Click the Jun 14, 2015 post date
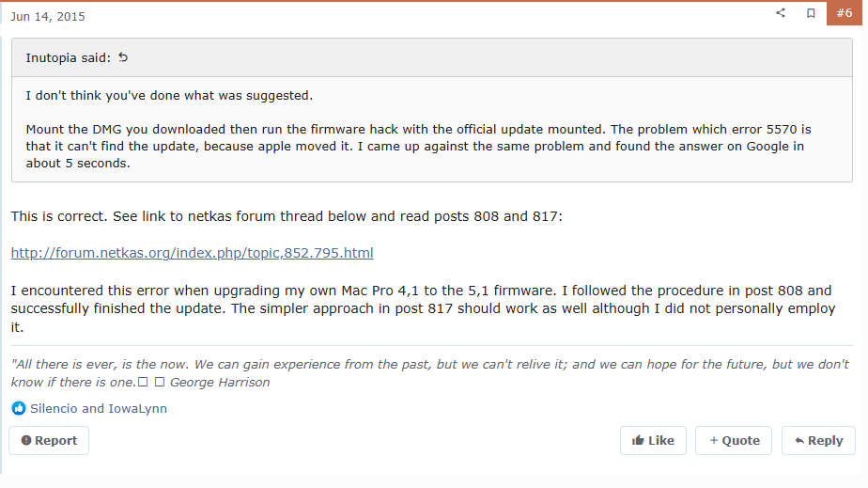 point(48,17)
